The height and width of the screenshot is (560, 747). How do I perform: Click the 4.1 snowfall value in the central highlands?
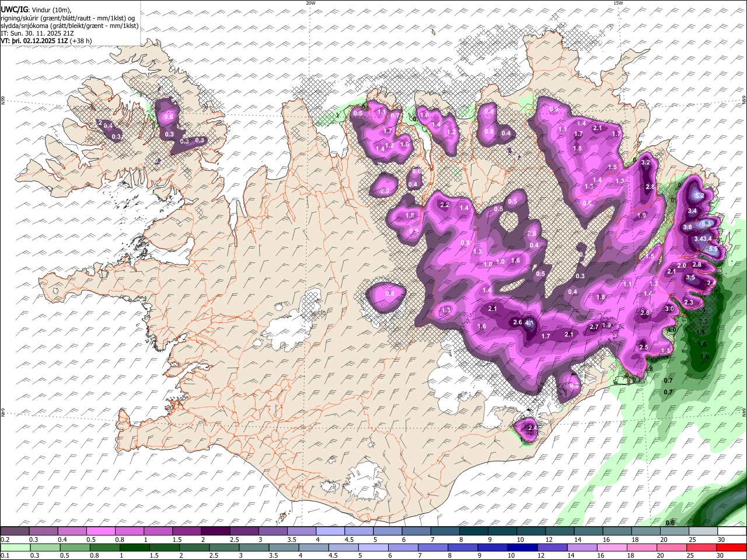coord(530,323)
